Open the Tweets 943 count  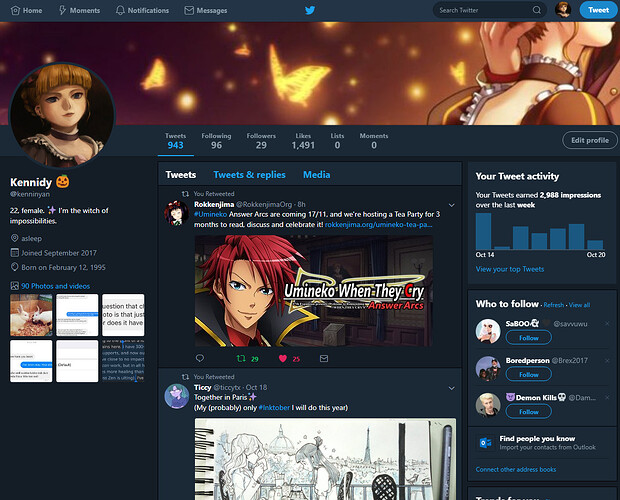tap(175, 141)
